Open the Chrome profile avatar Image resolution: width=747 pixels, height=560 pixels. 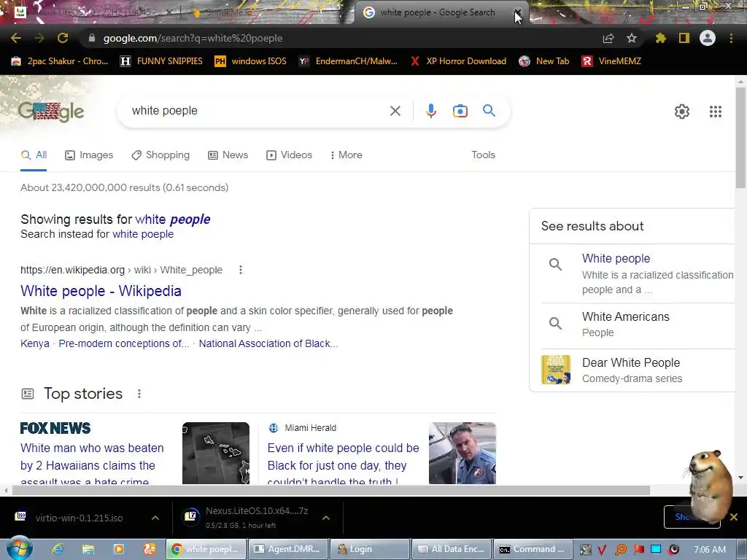[x=708, y=38]
